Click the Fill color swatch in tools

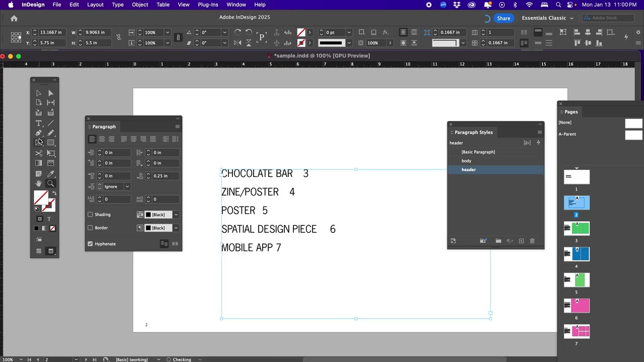(40, 197)
